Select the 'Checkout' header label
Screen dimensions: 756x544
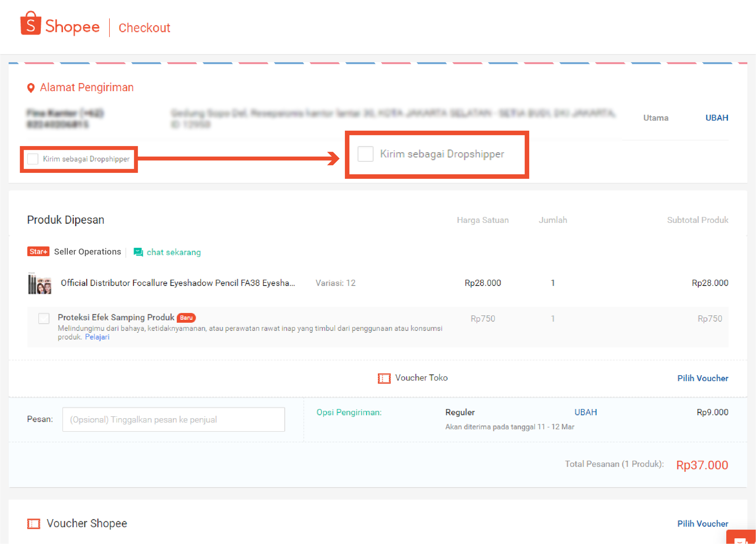pos(144,28)
